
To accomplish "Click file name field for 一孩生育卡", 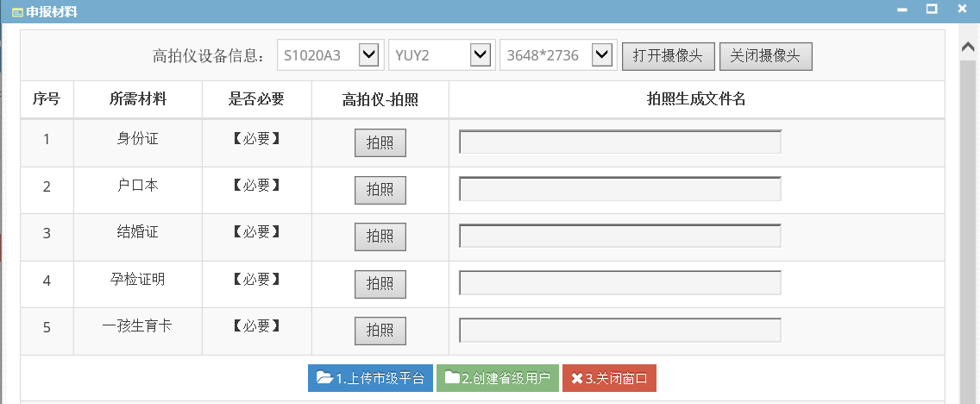I will pyautogui.click(x=620, y=331).
